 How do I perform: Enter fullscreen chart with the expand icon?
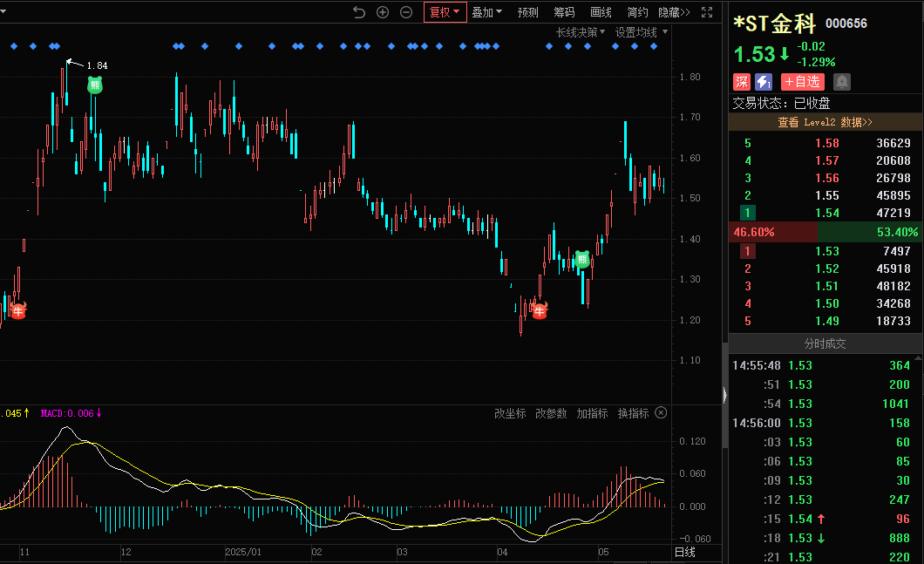pos(707,12)
